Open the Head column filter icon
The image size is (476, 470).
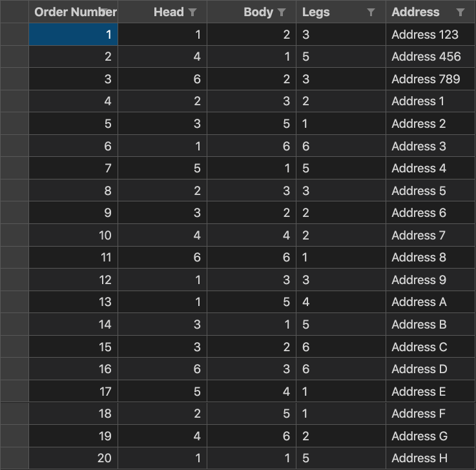click(192, 12)
